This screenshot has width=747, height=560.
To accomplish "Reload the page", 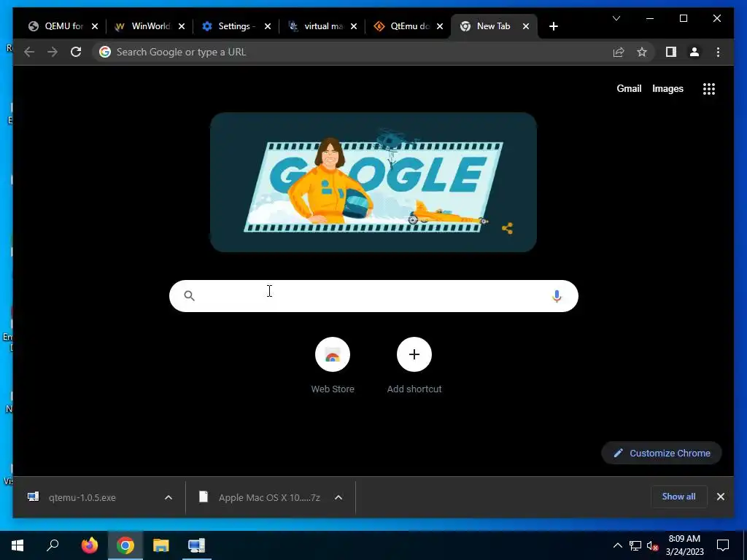I will pos(76,52).
